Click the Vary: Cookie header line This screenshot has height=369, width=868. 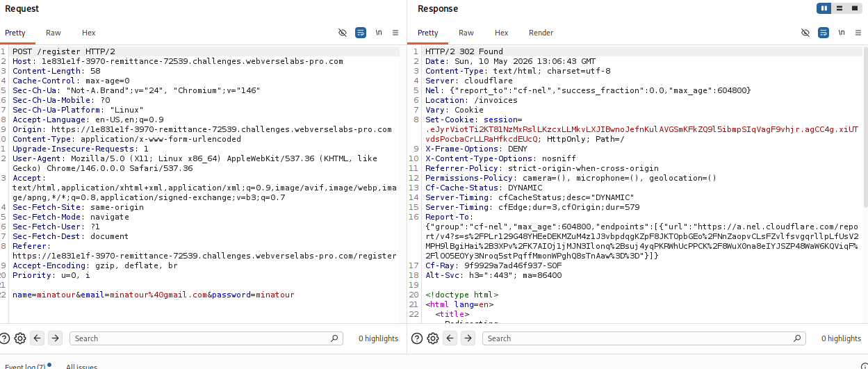coord(455,110)
